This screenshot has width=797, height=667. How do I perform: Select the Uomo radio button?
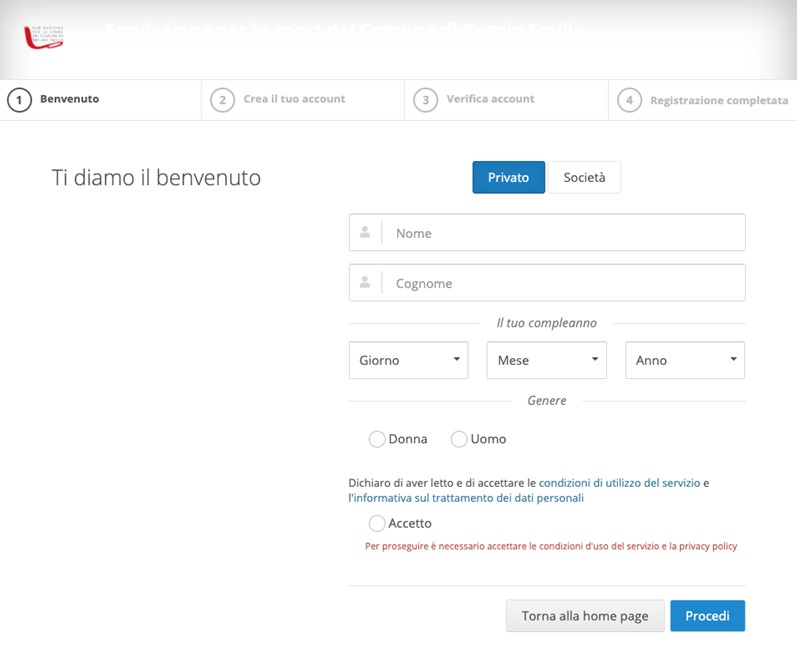click(x=459, y=439)
